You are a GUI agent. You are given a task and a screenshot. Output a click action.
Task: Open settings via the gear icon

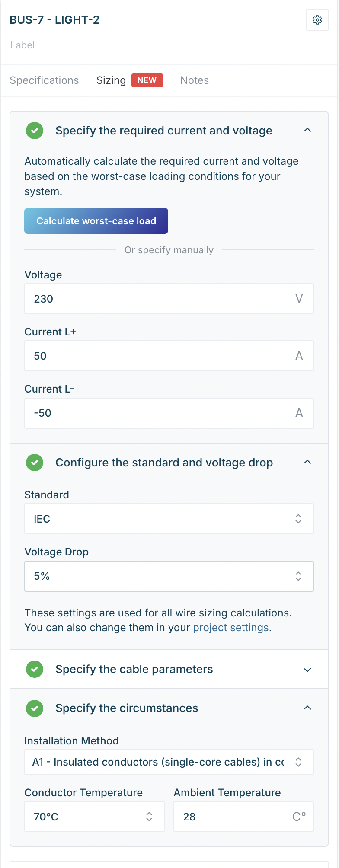tap(317, 20)
